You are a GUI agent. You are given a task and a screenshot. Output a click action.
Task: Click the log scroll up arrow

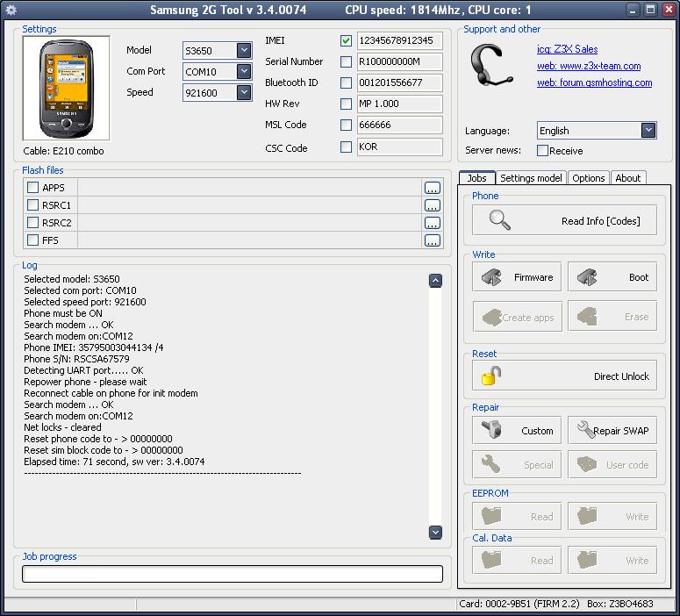[x=435, y=281]
